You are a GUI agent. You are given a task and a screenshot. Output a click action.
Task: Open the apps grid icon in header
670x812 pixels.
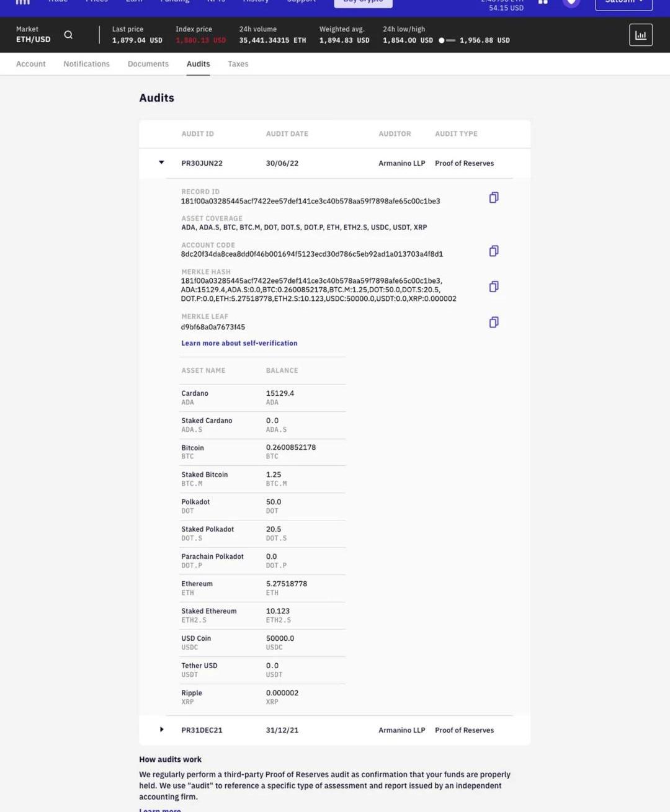(x=543, y=2)
